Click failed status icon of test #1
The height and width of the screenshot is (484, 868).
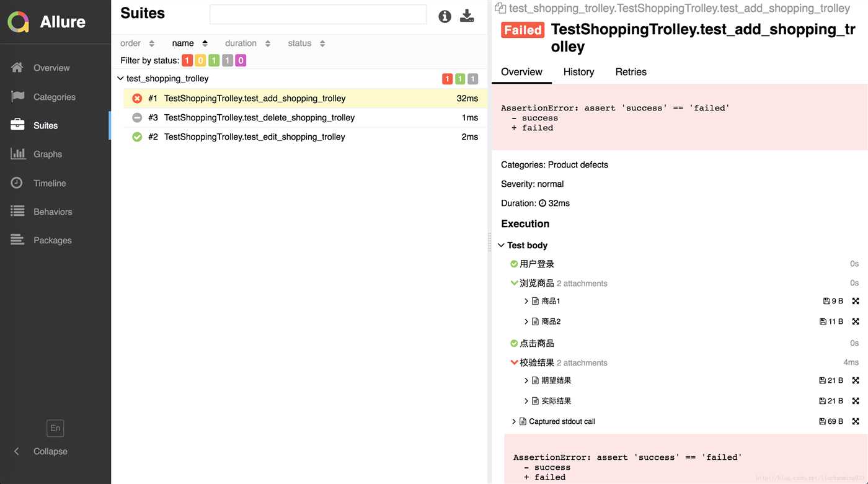tap(137, 98)
